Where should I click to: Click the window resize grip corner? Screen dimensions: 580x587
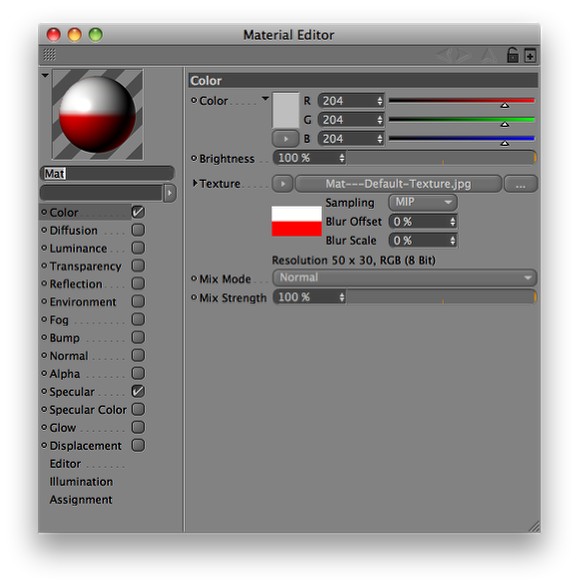[x=534, y=526]
